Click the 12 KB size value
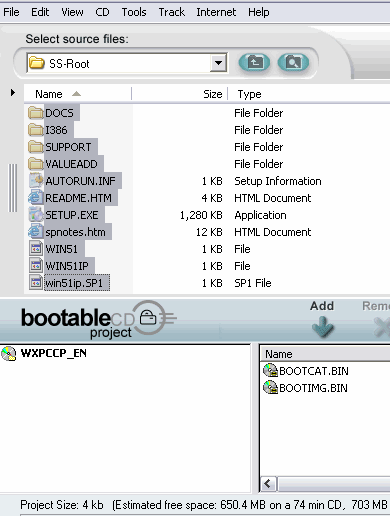 coord(209,232)
